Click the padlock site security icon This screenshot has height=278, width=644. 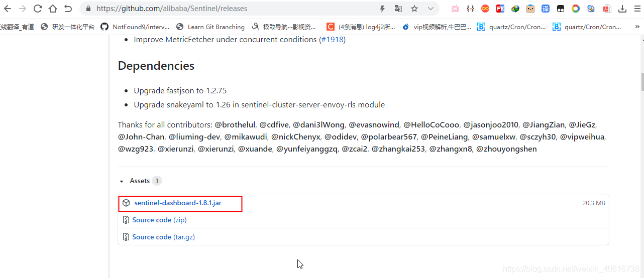(88, 9)
